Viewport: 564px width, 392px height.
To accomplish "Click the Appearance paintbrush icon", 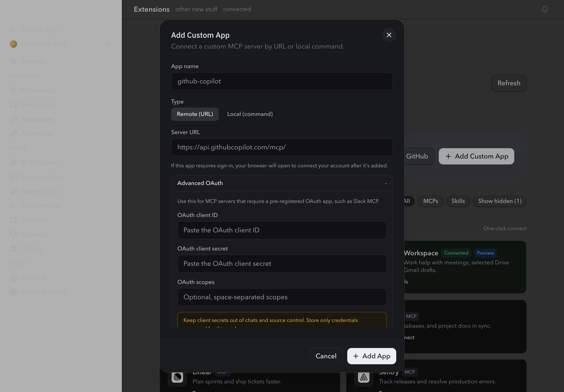I will tap(13, 191).
